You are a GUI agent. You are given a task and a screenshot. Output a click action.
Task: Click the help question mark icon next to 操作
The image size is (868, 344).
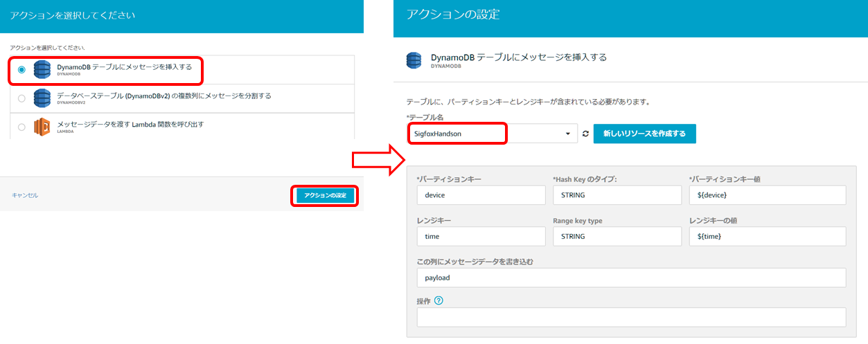(439, 300)
